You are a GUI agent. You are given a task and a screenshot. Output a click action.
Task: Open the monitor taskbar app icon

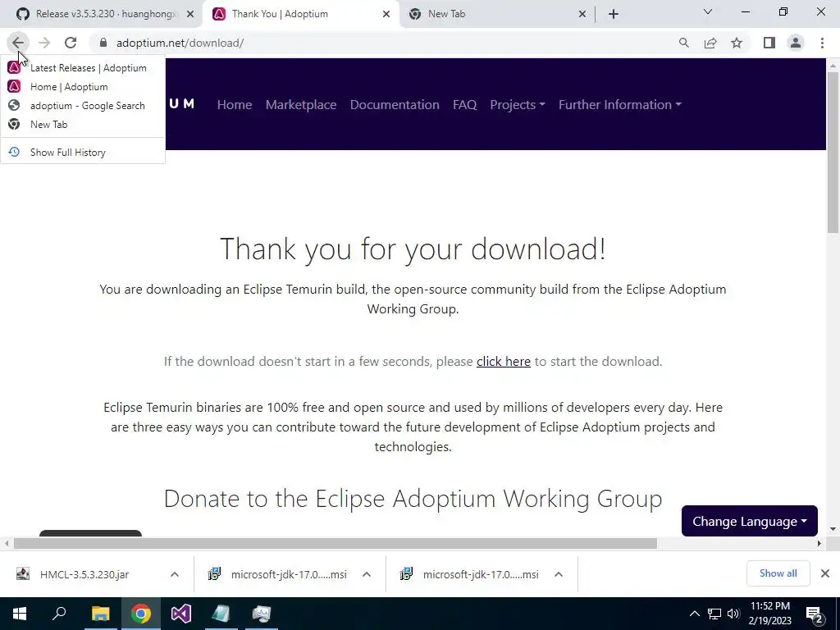coord(262,614)
